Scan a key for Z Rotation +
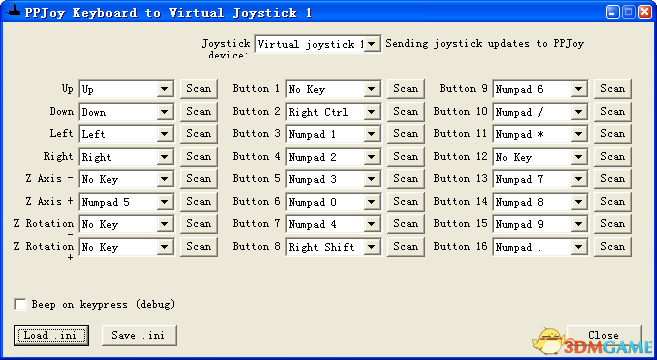 pos(199,247)
